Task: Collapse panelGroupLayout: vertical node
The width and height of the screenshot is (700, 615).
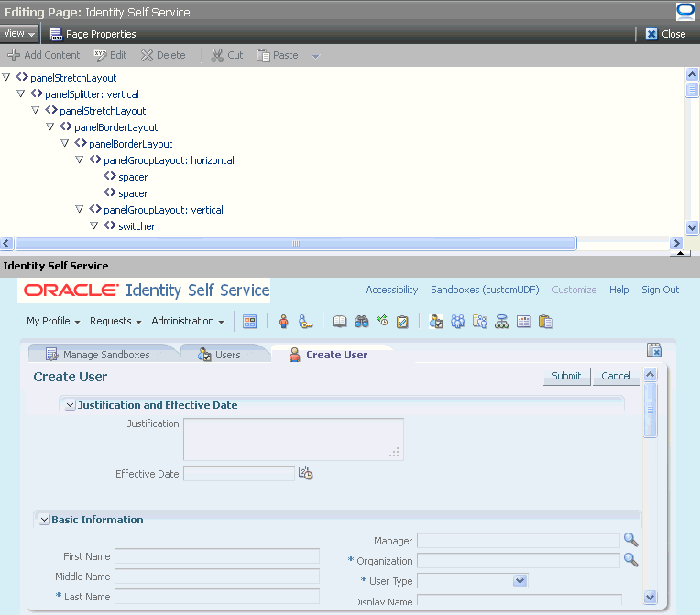Action: click(x=80, y=210)
